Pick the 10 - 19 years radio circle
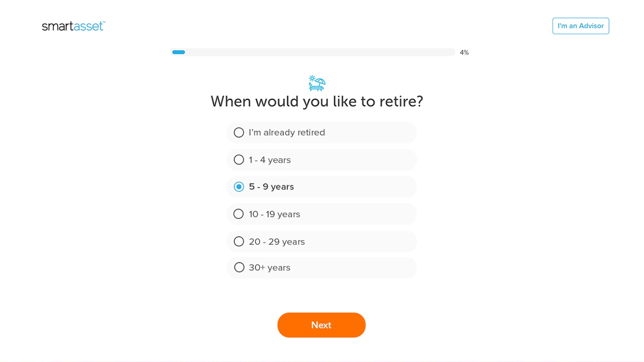644x362 pixels. pos(238,214)
